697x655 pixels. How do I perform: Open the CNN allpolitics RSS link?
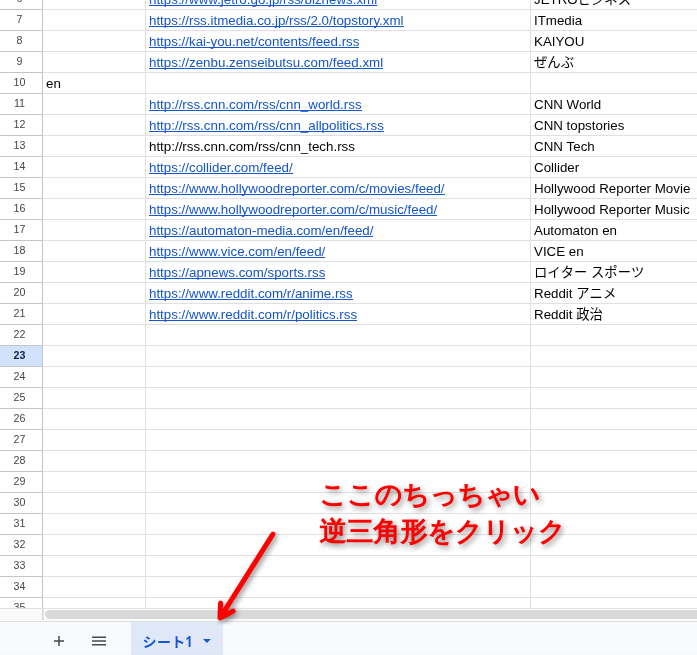click(x=266, y=126)
